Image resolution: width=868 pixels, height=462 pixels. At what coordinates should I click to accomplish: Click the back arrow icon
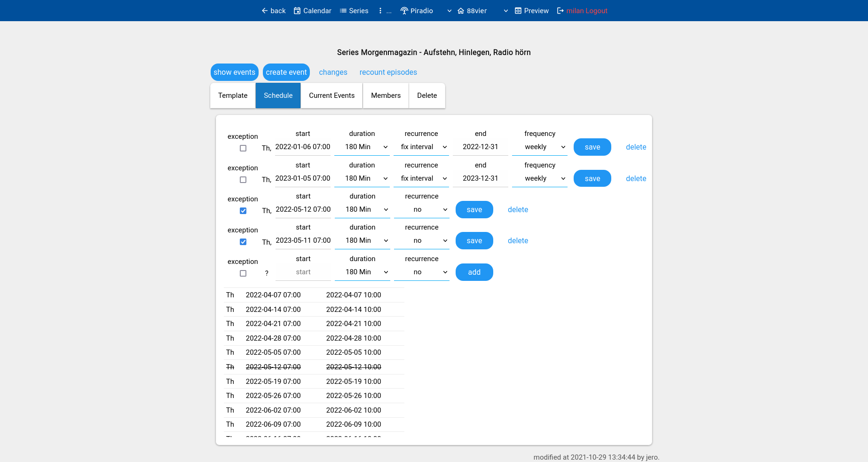click(265, 11)
